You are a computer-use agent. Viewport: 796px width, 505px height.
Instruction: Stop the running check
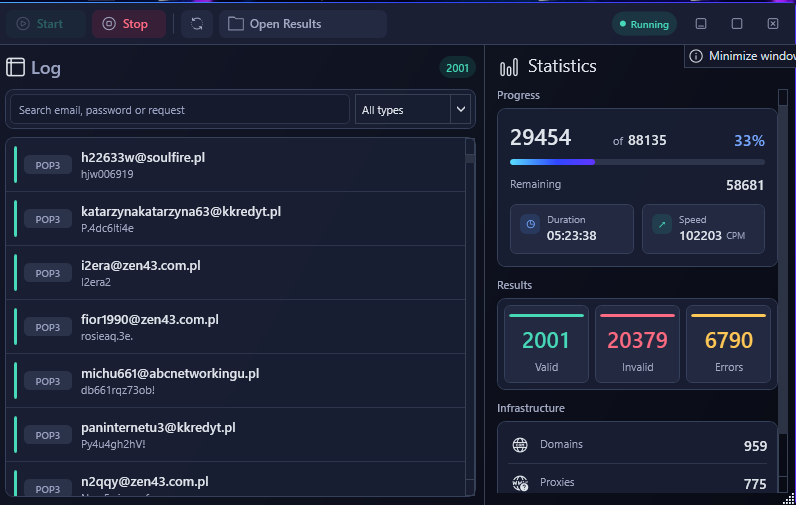pyautogui.click(x=129, y=24)
